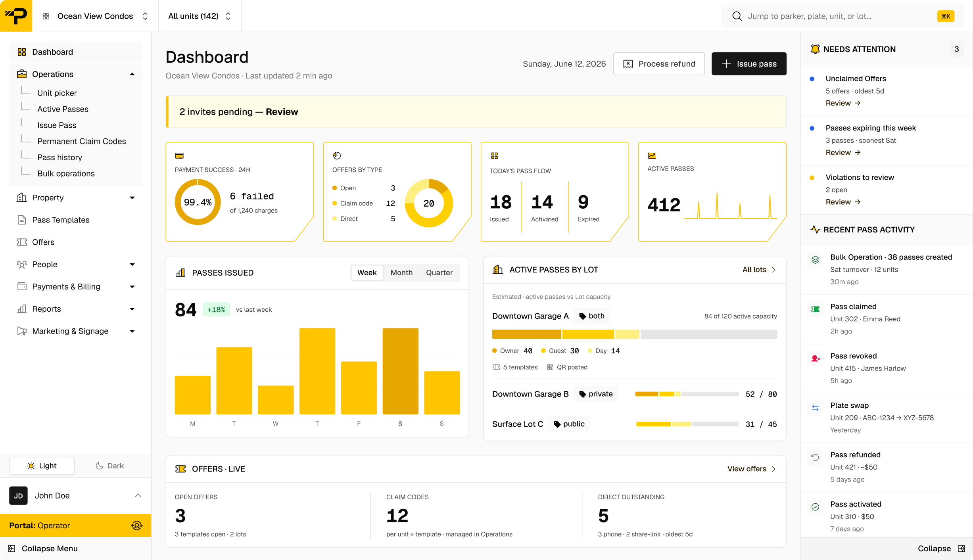Screen dimensions: 973x560
Task: Collapse the Operations menu section
Action: [x=132, y=74]
